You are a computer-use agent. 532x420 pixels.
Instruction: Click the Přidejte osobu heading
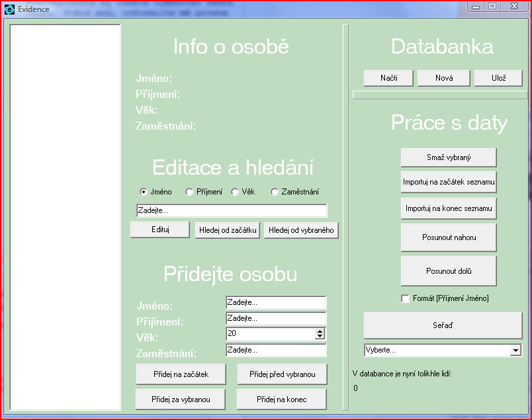pos(230,274)
